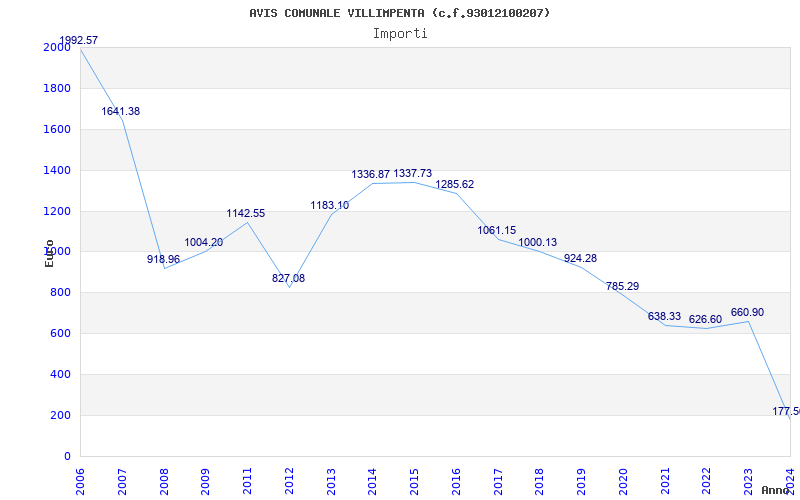
Task: Click the 2012 x-axis year label
Action: (x=289, y=481)
